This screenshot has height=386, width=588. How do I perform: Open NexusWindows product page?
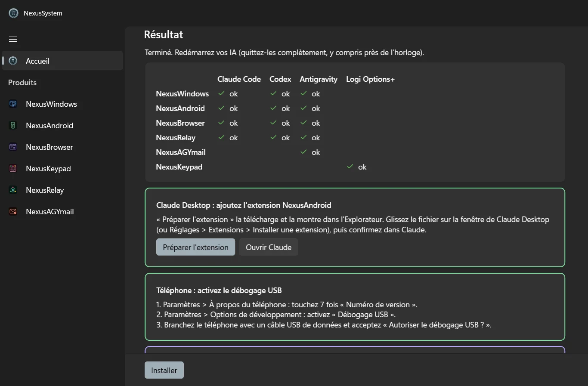62,104
